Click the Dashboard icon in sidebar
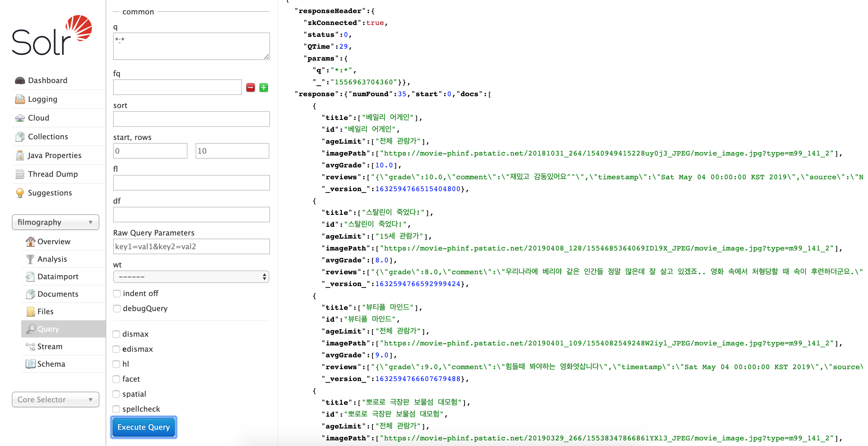Screen dimensions: 868x446 pyautogui.click(x=19, y=80)
